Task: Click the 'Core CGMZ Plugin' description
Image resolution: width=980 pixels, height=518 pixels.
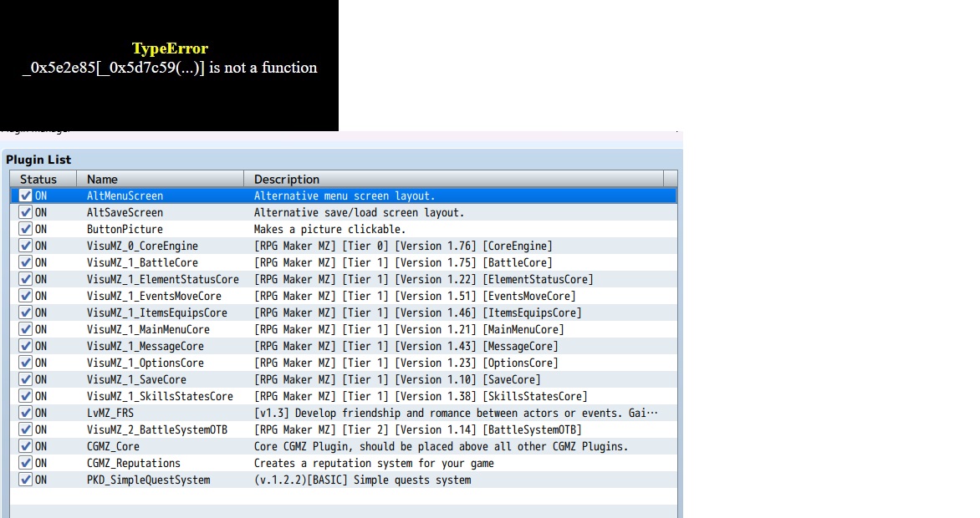Action: point(442,446)
